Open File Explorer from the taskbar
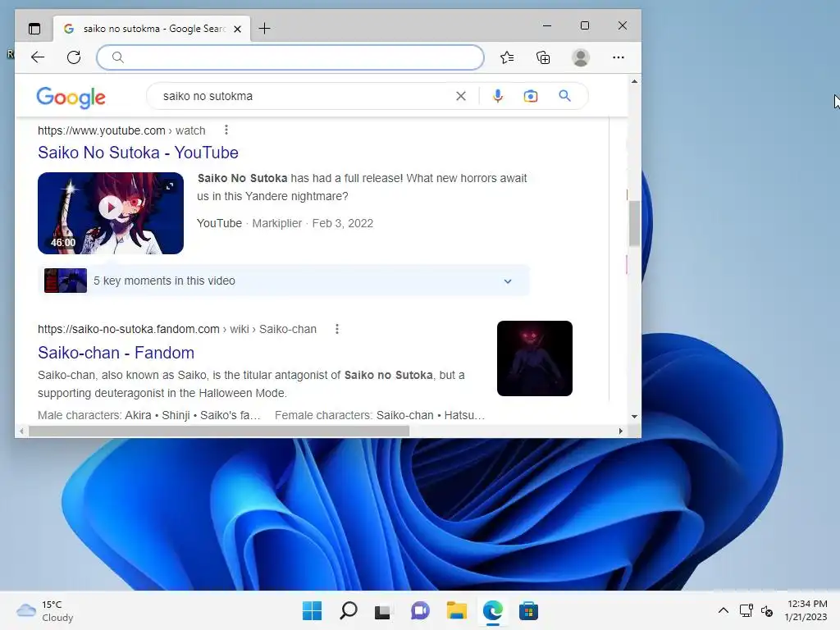 [x=456, y=610]
